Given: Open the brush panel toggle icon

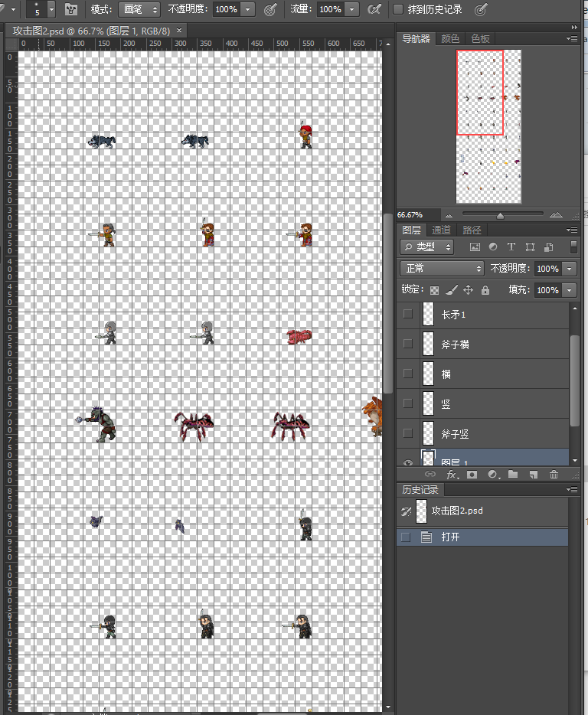Looking at the screenshot, I should pyautogui.click(x=71, y=9).
